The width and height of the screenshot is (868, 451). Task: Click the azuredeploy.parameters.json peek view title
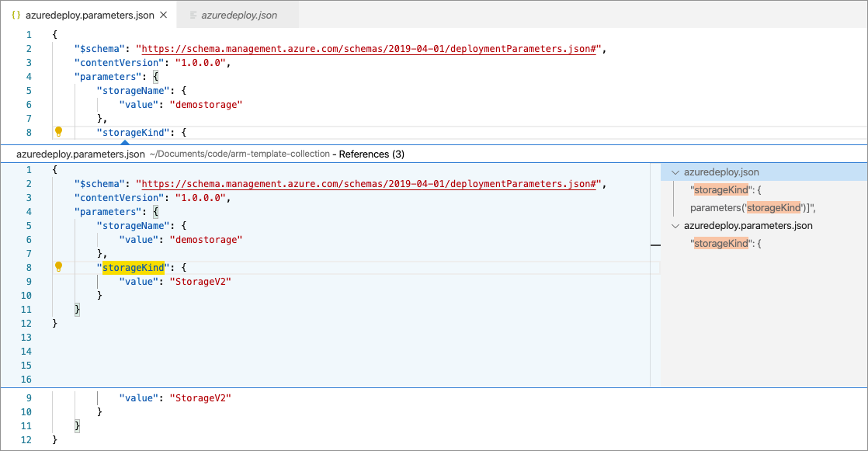(x=80, y=154)
